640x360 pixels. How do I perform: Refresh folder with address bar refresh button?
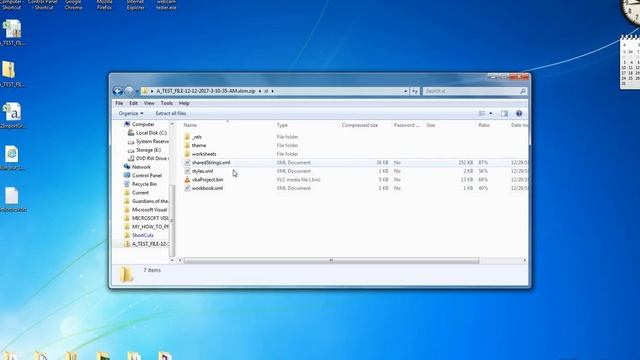[415, 91]
